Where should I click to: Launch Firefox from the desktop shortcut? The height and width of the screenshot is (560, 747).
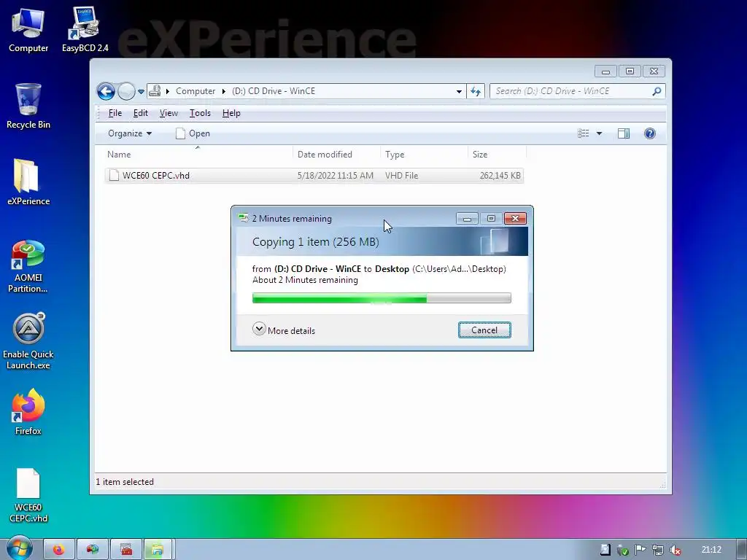coord(28,413)
